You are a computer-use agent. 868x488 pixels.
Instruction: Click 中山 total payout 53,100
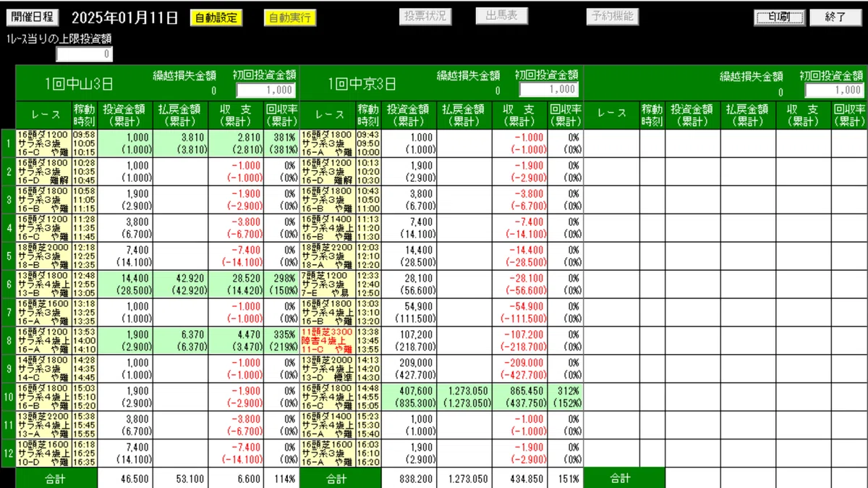tap(181, 479)
